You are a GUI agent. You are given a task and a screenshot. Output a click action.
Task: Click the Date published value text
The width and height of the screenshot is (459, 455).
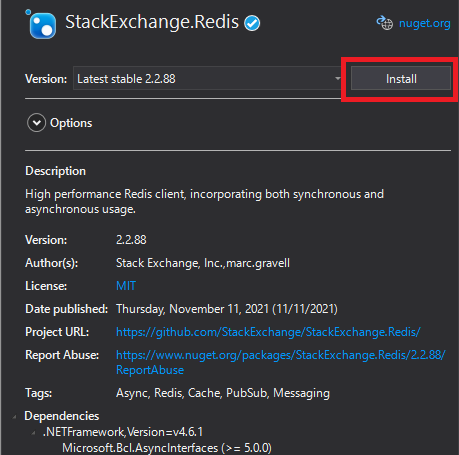[227, 309]
